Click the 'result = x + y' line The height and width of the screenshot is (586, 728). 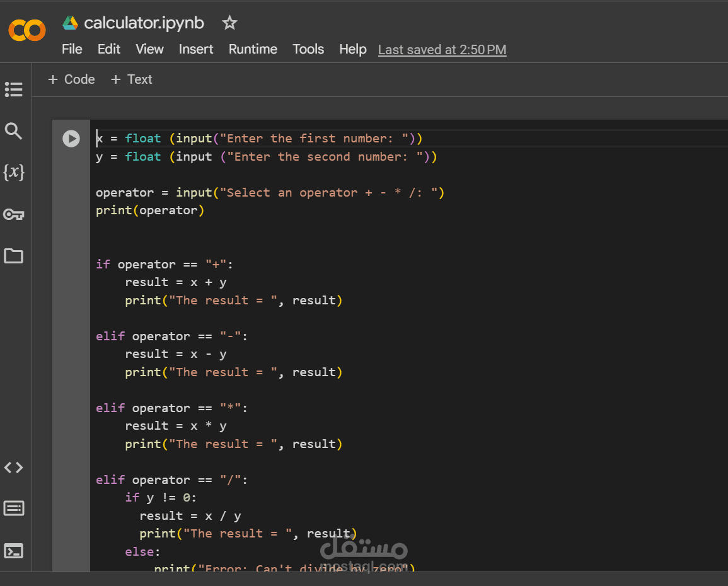point(175,282)
